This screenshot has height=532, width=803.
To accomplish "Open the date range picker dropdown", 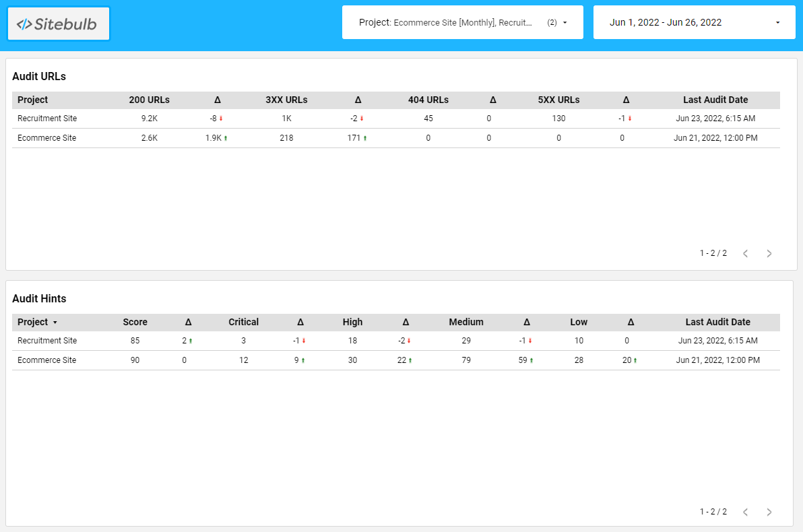I will [694, 22].
